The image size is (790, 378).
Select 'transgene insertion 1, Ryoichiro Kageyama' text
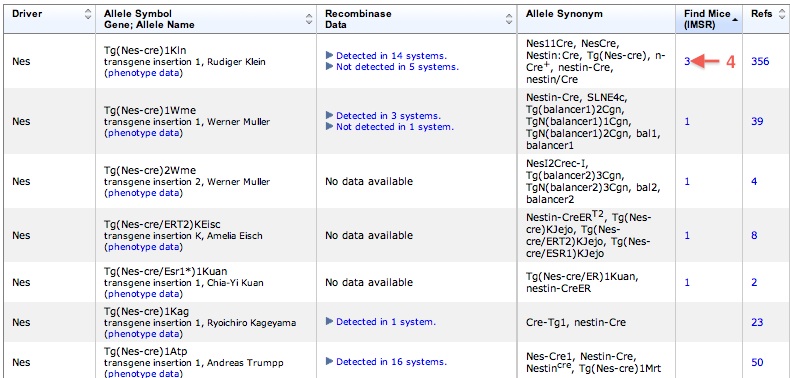coord(200,323)
